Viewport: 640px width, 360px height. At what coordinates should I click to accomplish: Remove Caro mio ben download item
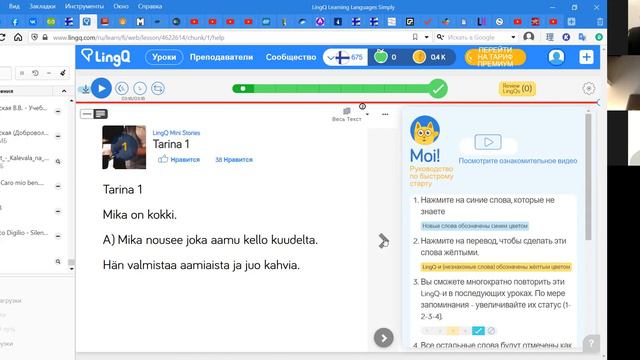pyautogui.click(x=58, y=186)
